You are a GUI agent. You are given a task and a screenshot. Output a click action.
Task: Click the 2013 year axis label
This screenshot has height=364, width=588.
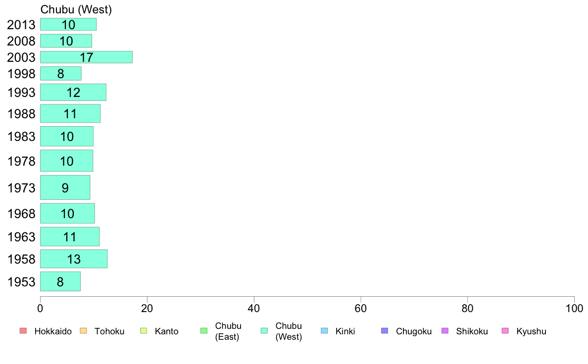pos(21,25)
